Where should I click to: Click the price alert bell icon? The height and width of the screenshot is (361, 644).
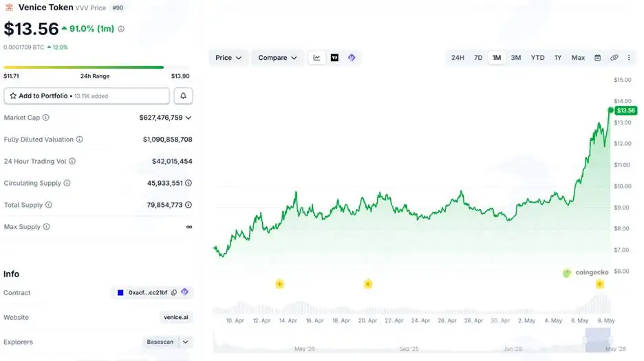tap(183, 96)
